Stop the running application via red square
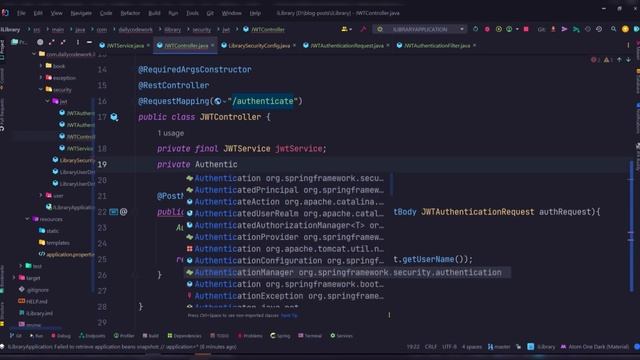640x360 pixels. (x=526, y=29)
